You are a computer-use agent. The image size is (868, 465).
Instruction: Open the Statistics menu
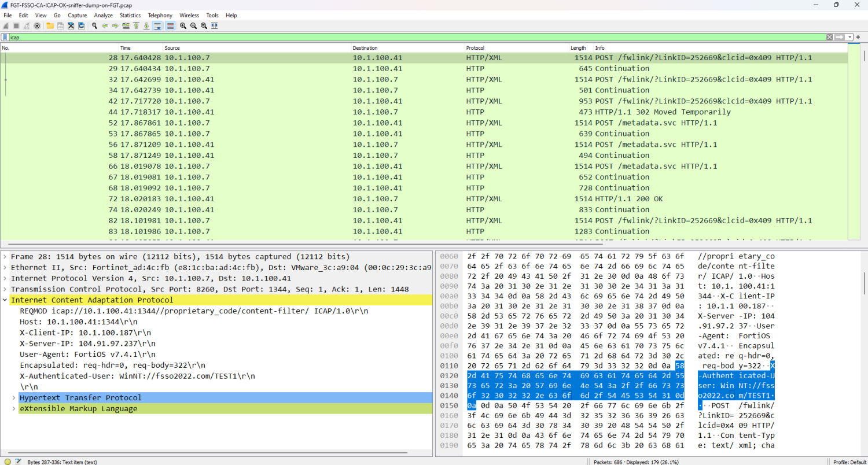click(130, 15)
